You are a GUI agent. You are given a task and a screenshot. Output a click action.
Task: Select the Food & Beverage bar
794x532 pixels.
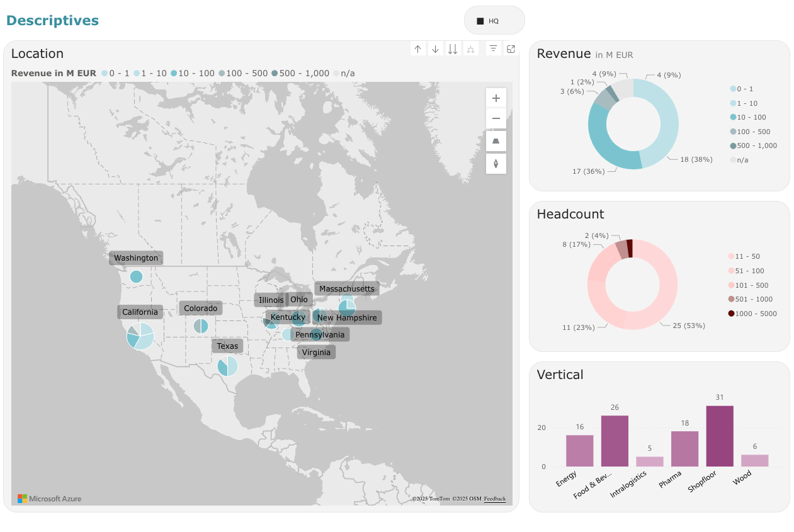[x=615, y=441]
